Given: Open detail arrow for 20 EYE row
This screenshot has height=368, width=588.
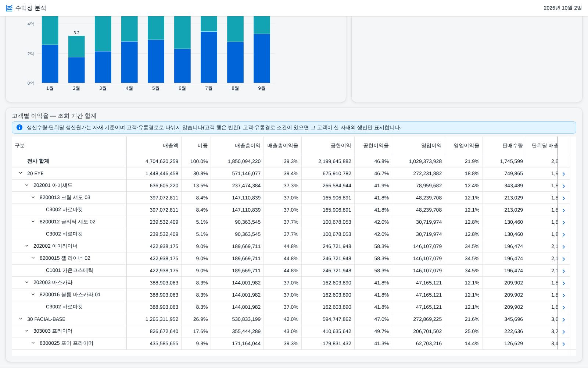Looking at the screenshot, I should pyautogui.click(x=564, y=174).
